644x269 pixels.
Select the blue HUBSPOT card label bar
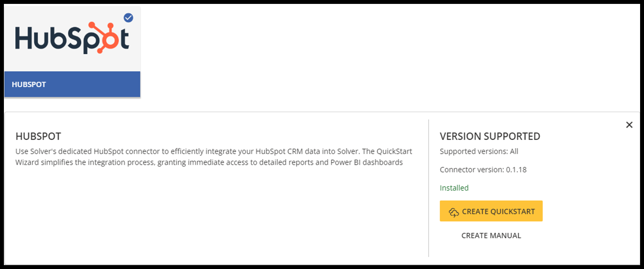point(72,84)
